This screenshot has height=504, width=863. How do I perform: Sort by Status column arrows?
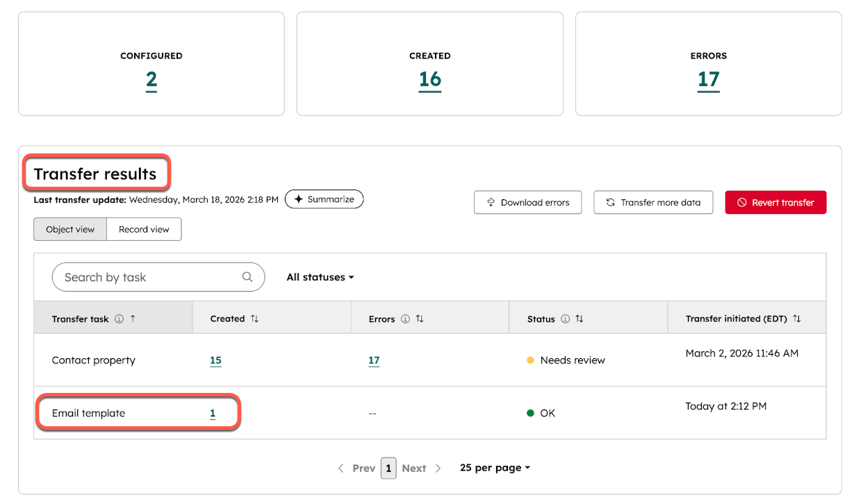coord(580,319)
